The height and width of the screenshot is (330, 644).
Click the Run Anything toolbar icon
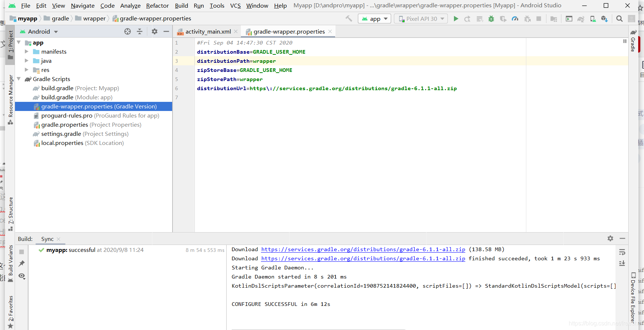click(x=569, y=19)
